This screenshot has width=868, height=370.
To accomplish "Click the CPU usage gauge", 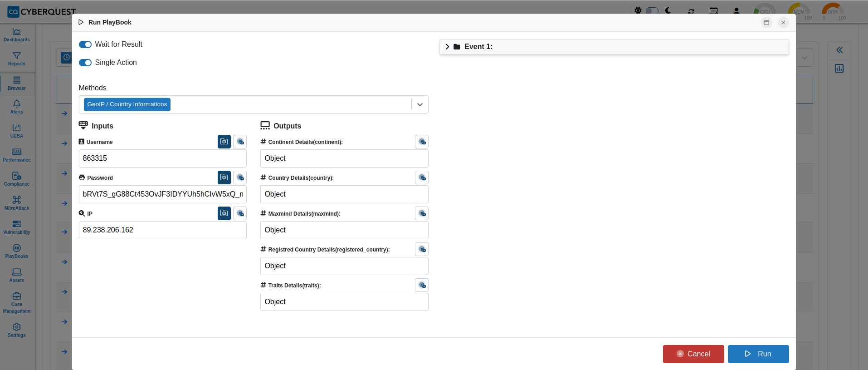I will pyautogui.click(x=765, y=11).
